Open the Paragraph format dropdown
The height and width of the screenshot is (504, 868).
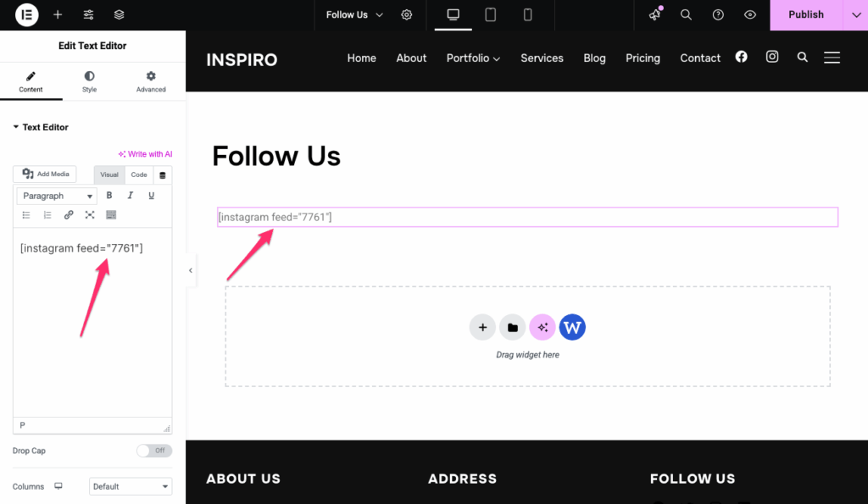click(57, 196)
